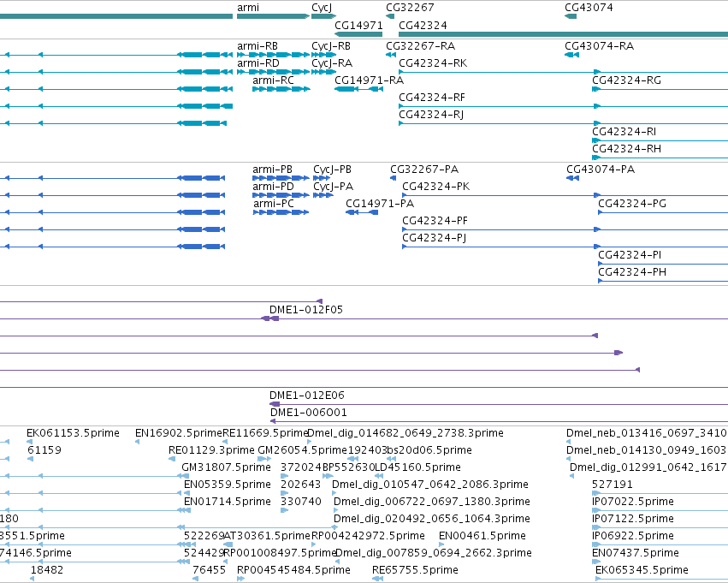Click the CG14971-PA protein label
Viewport: 728px width, 583px height.
tap(380, 204)
